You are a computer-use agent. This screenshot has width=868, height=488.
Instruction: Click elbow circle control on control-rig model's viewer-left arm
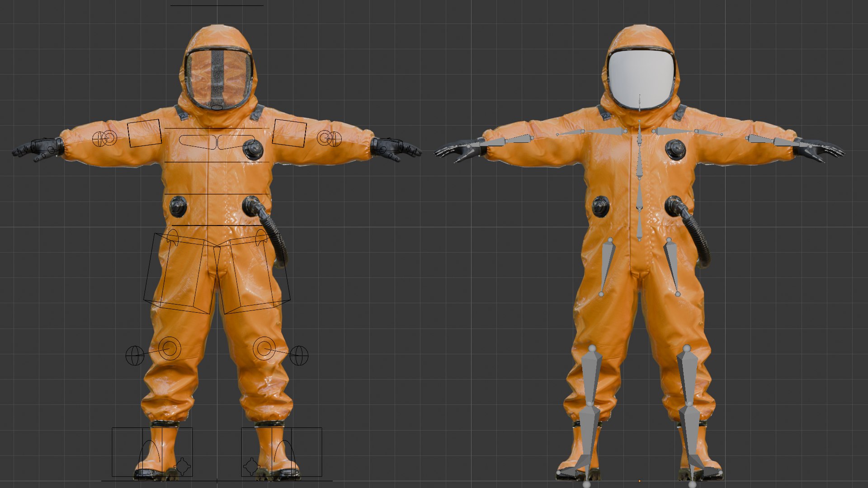tap(109, 138)
